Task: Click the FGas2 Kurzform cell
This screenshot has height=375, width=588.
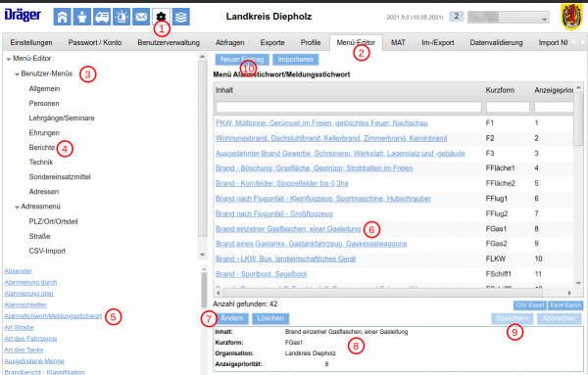Action: (x=496, y=244)
